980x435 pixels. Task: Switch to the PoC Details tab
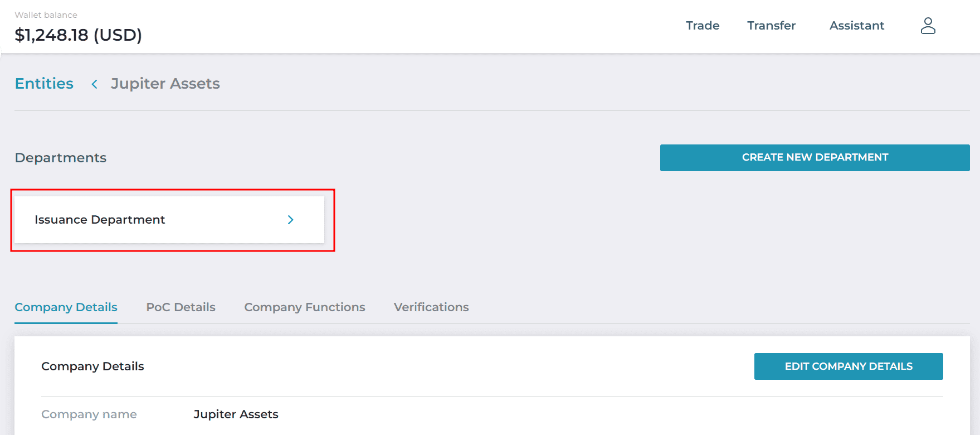coord(181,307)
